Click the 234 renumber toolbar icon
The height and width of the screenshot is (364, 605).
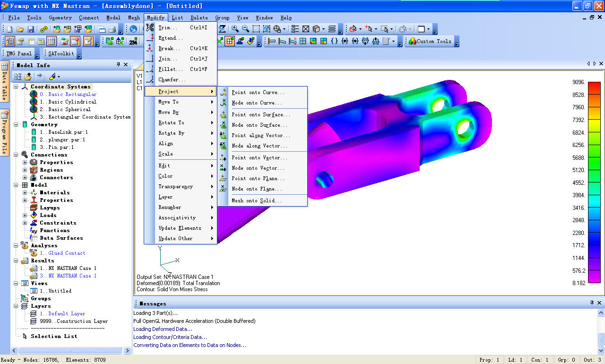[x=133, y=42]
